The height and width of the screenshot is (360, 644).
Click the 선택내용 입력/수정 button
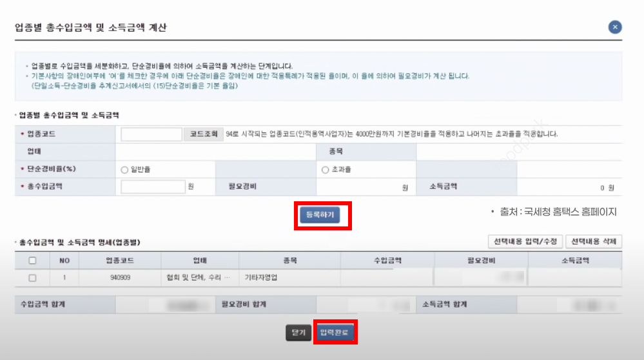click(525, 241)
